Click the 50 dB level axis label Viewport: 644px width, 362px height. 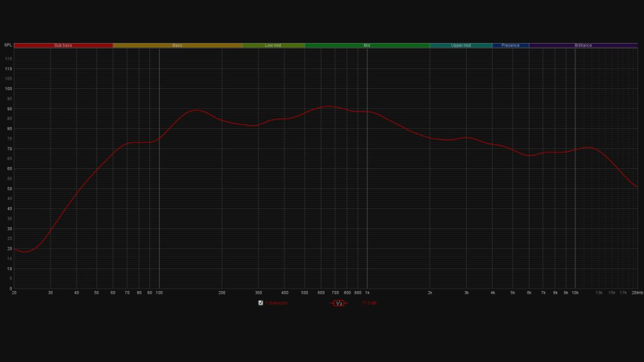(9, 189)
